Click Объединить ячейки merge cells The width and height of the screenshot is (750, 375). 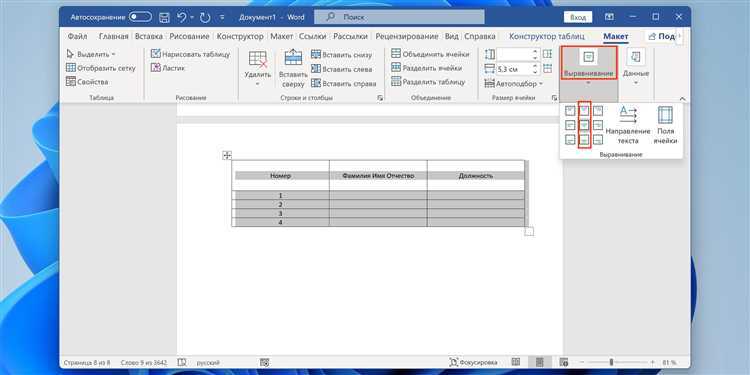click(x=430, y=54)
